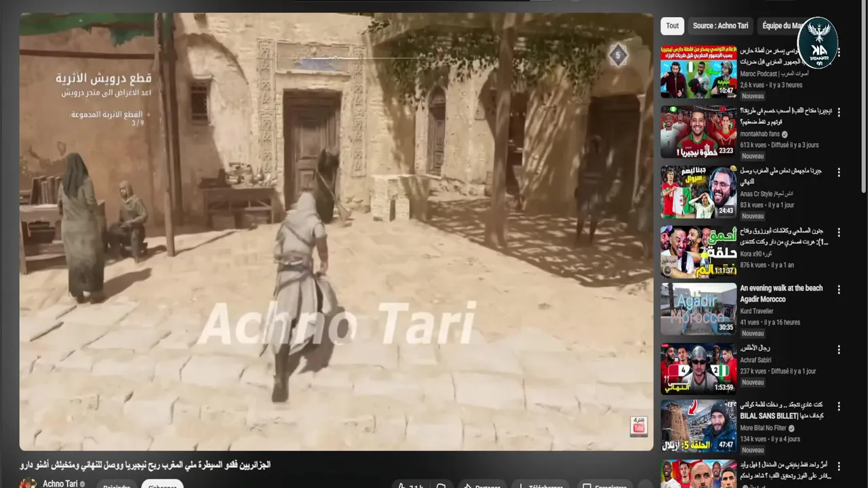This screenshot has height=488, width=868.
Task: Open the Achraf Sabiri channel link
Action: coord(755,360)
